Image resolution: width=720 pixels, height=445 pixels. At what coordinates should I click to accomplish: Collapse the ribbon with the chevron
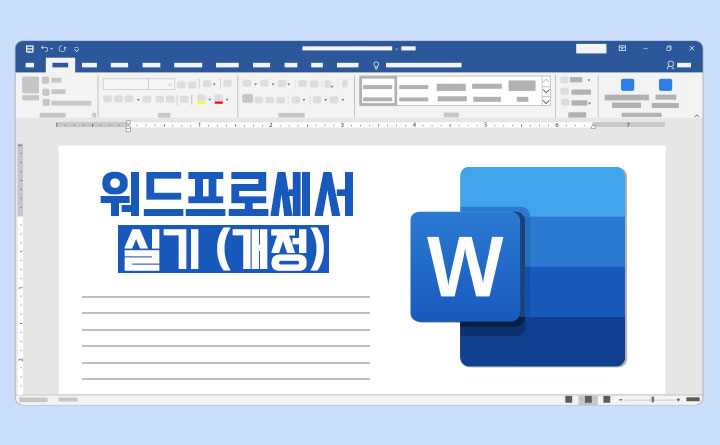click(x=697, y=116)
